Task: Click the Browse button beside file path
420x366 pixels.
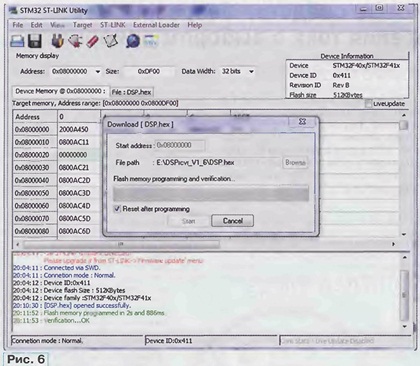Action: (295, 163)
